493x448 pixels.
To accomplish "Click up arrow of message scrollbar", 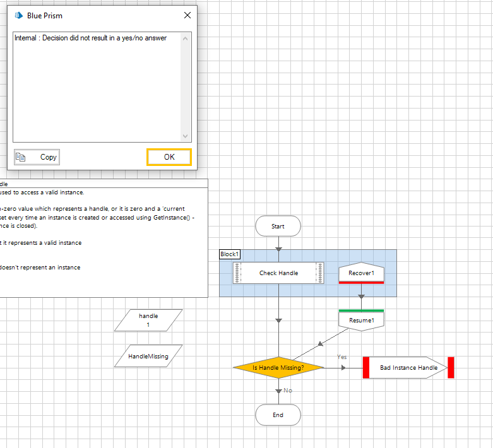I will [185, 38].
